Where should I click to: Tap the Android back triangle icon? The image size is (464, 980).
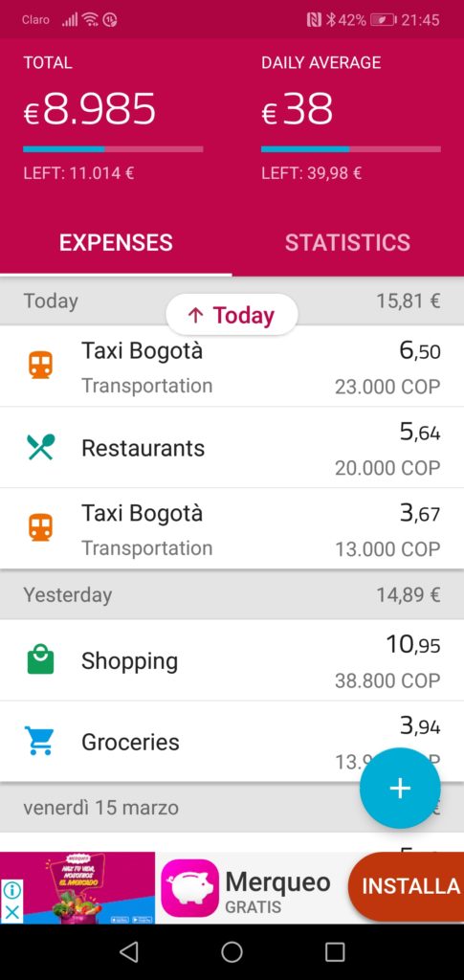(128, 952)
